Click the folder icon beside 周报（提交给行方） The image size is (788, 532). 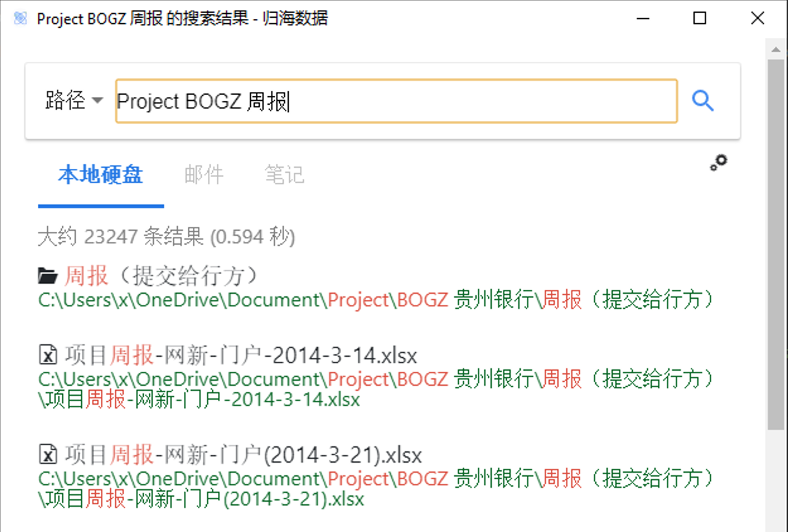point(48,275)
